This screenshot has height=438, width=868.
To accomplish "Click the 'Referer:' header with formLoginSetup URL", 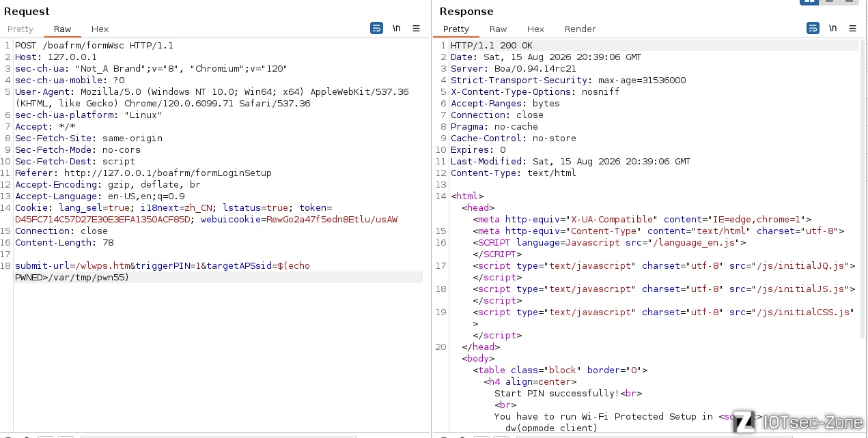I will [x=143, y=173].
